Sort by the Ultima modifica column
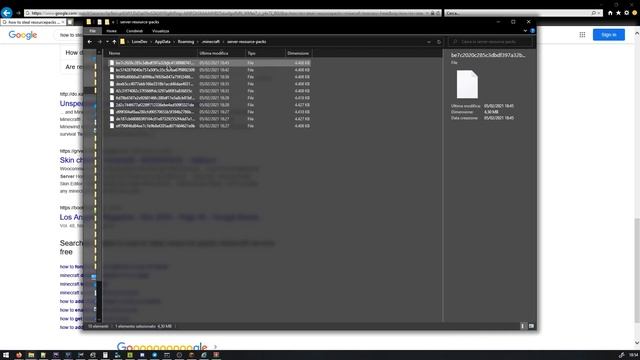 click(x=221, y=53)
